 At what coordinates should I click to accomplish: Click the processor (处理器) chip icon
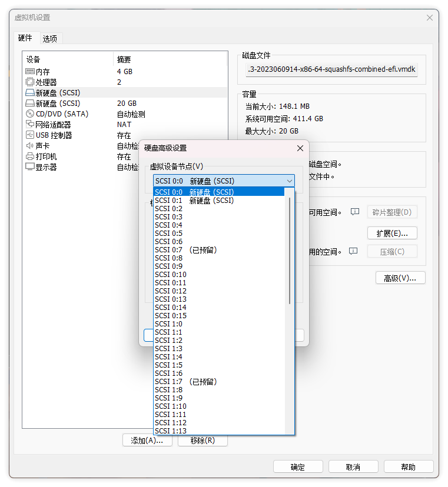pyautogui.click(x=30, y=82)
